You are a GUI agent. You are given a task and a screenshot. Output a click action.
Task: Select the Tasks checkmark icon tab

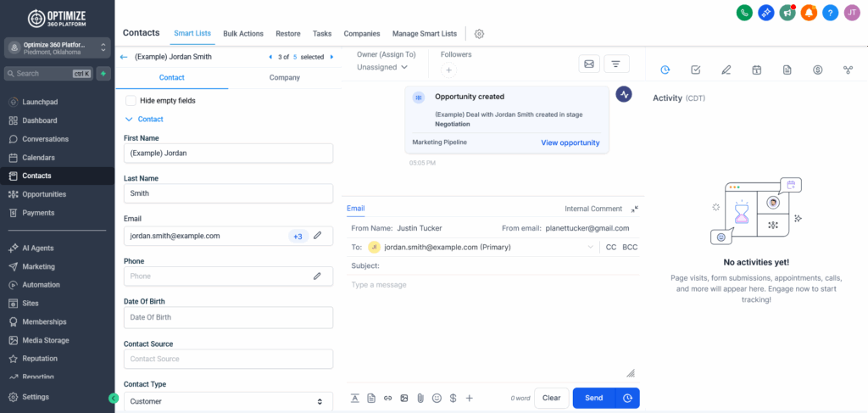coord(696,70)
